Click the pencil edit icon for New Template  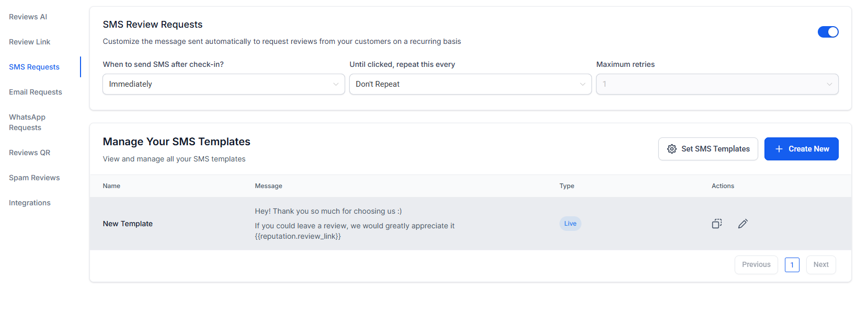(743, 224)
